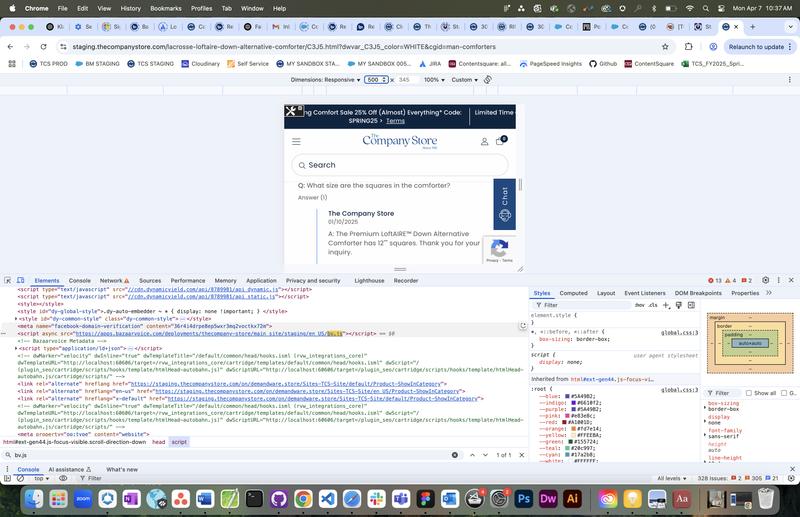Click the --orange color swatch
Image resolution: width=800 pixels, height=517 pixels.
tap(573, 429)
